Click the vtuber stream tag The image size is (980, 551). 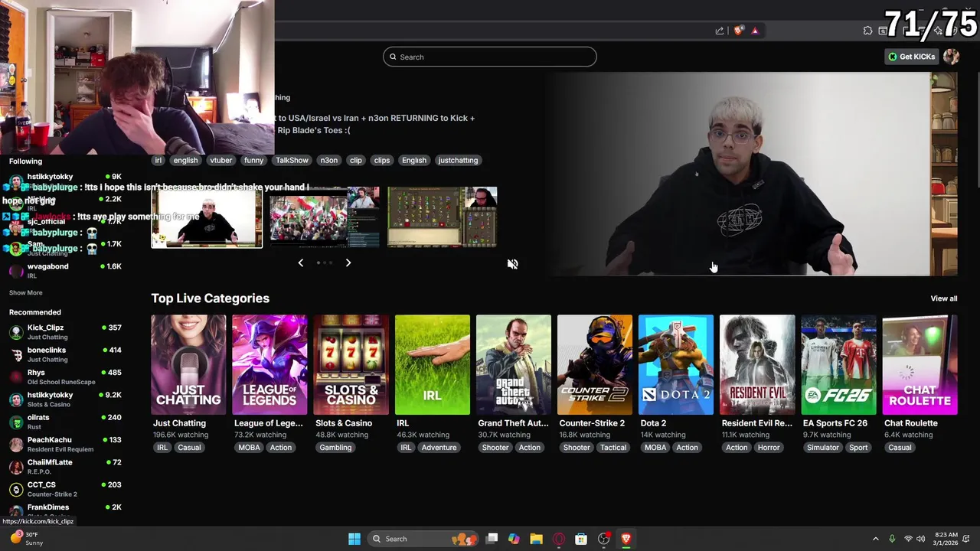[x=220, y=160]
